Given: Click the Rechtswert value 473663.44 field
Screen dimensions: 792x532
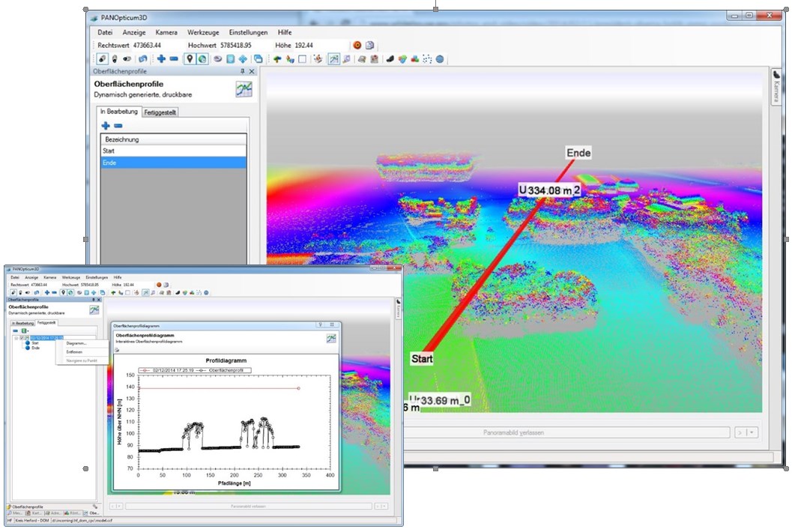Looking at the screenshot, I should (157, 46).
